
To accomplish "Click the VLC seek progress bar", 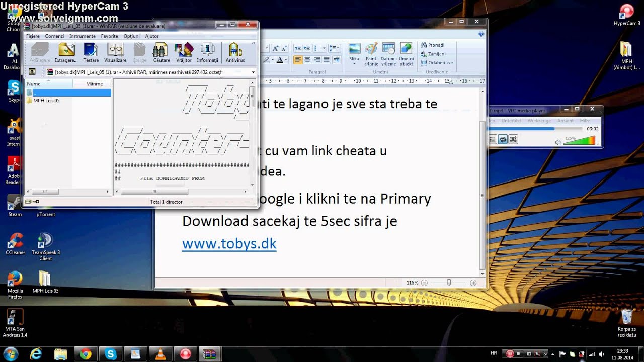I will pyautogui.click(x=535, y=129).
